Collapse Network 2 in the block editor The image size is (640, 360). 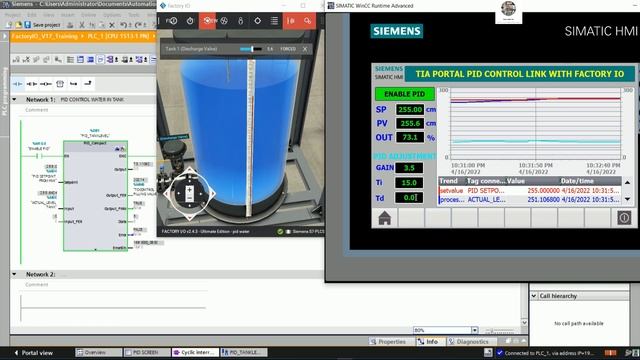coord(15,274)
